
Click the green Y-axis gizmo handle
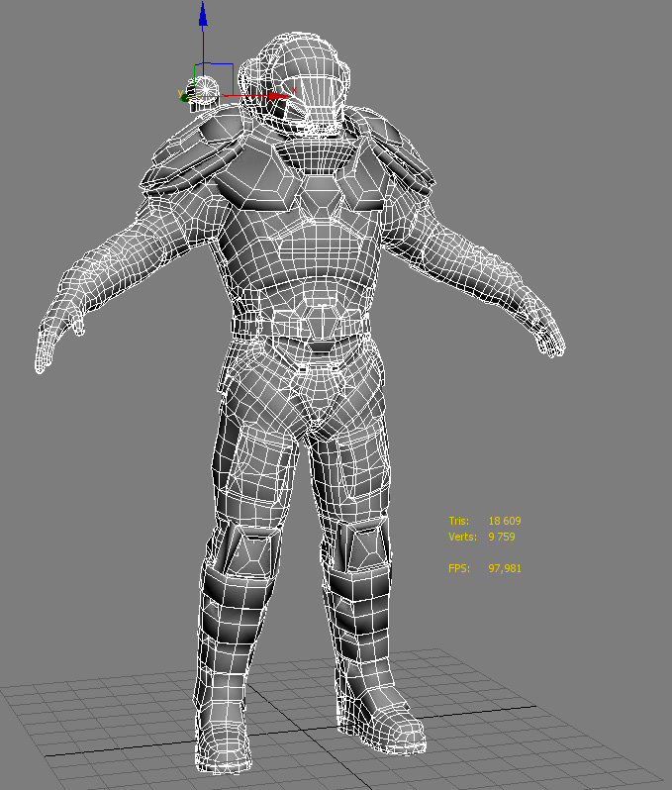(x=184, y=97)
